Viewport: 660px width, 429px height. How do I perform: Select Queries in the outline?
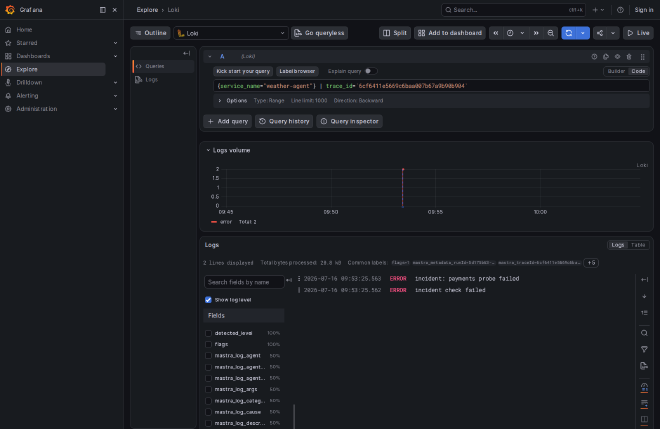(163, 66)
